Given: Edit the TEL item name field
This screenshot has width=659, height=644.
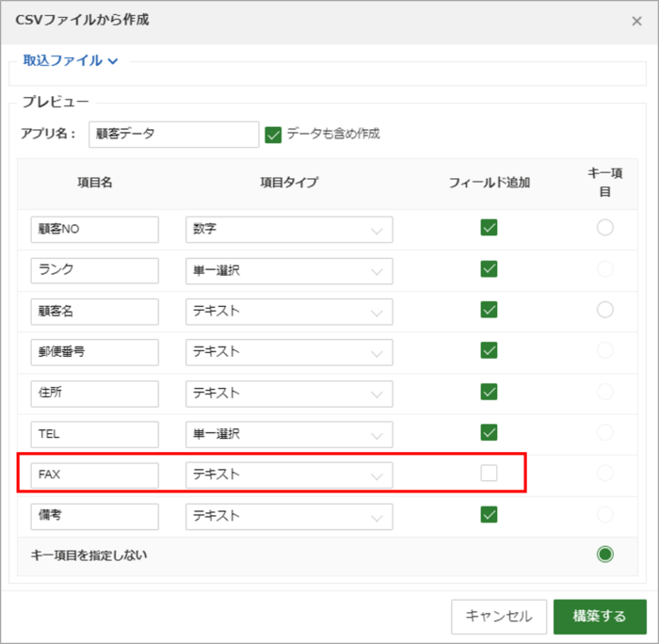Looking at the screenshot, I should coord(94,434).
